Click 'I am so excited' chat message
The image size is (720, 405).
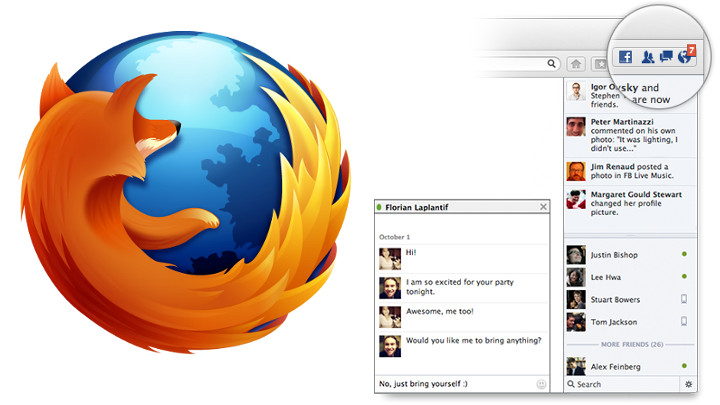pos(460,287)
